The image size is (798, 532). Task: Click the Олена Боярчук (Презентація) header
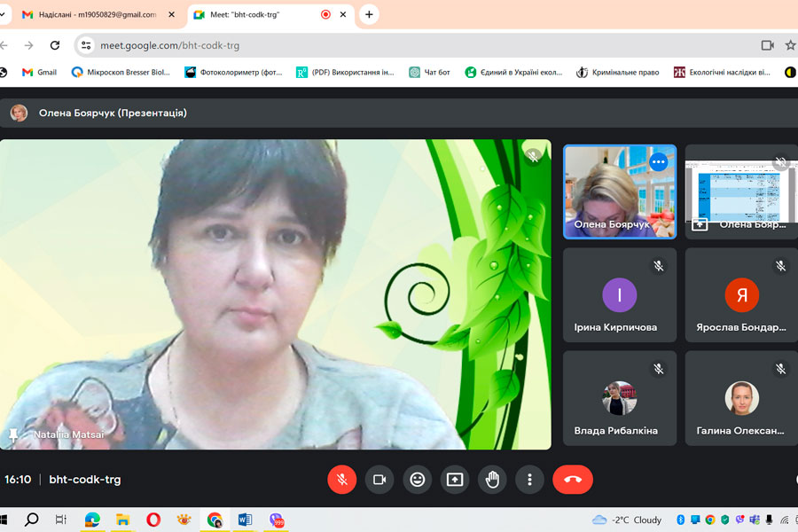(113, 113)
